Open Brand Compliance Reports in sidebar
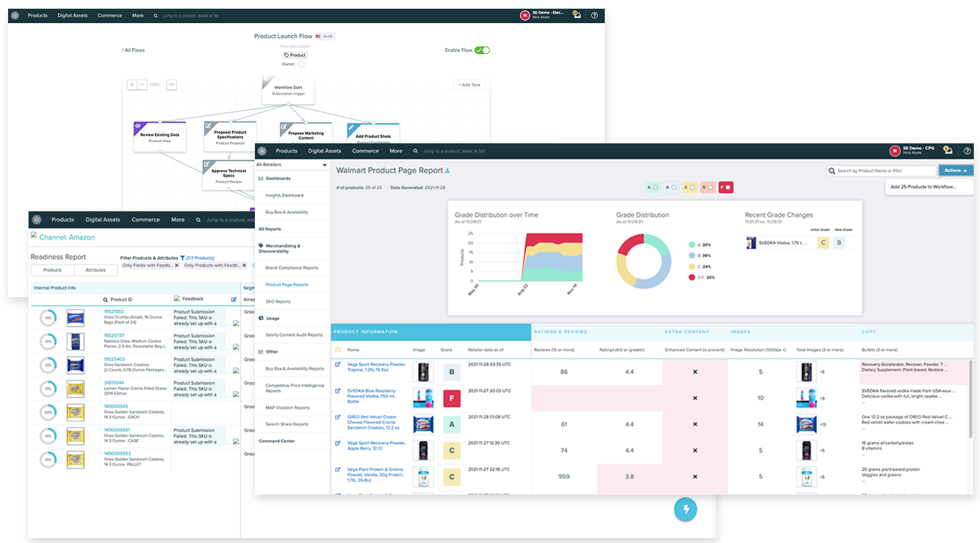Image resolution: width=980 pixels, height=543 pixels. click(292, 268)
